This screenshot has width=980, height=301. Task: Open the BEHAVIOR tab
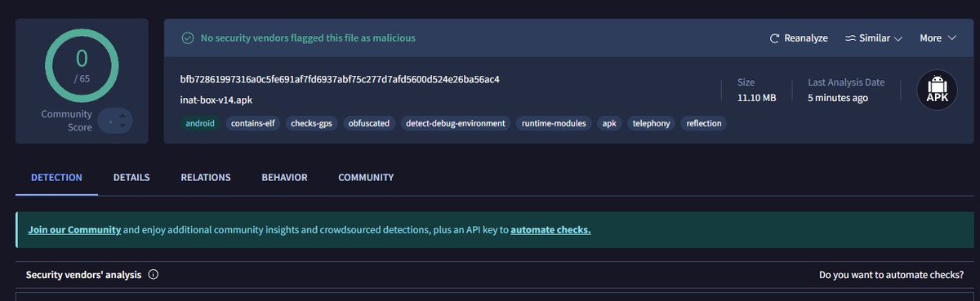click(x=284, y=177)
